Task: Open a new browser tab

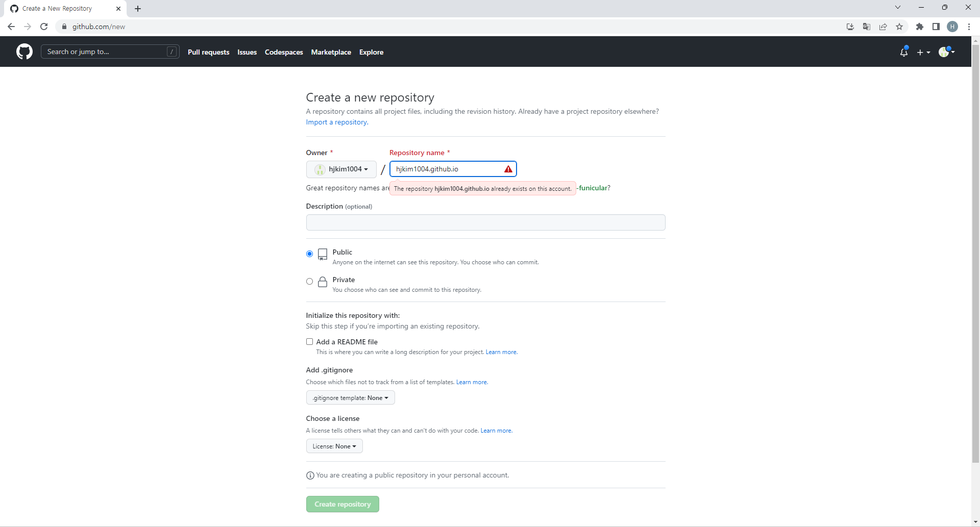Action: [x=138, y=9]
